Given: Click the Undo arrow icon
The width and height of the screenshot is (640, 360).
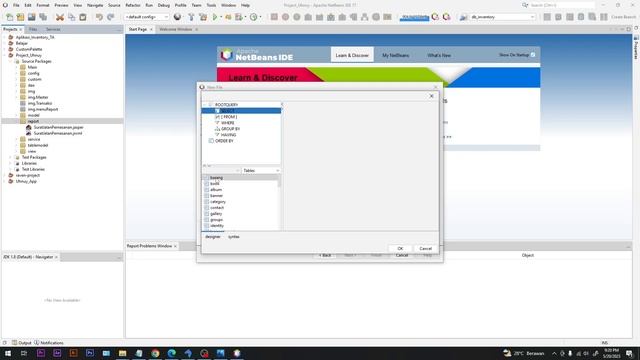Looking at the screenshot, I should tap(99, 17).
